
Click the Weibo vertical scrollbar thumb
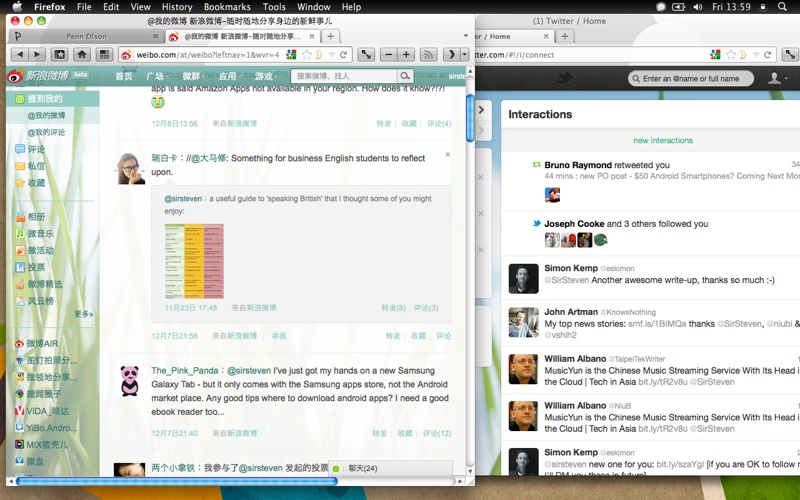coord(470,118)
